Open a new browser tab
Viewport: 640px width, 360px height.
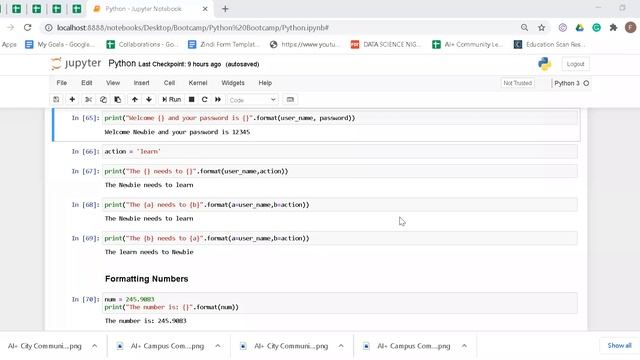pos(225,9)
